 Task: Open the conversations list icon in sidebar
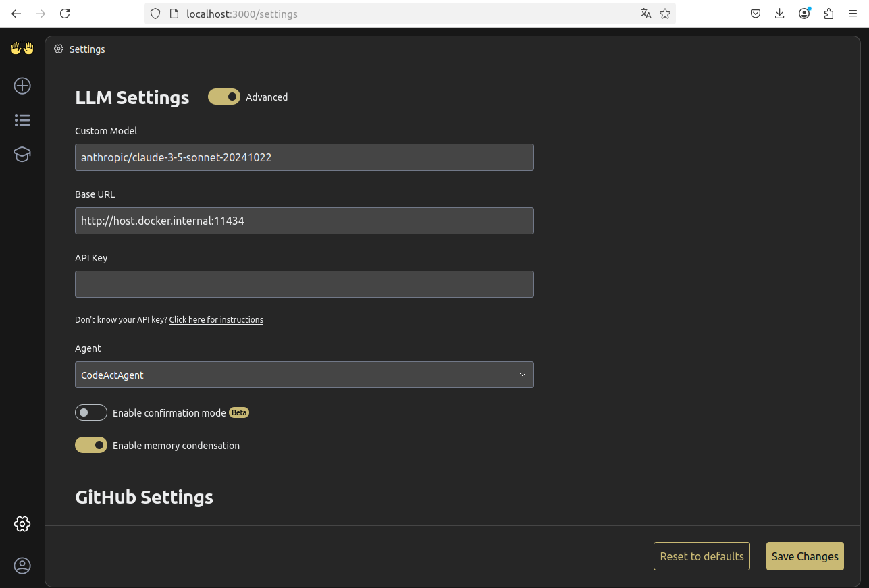click(22, 119)
